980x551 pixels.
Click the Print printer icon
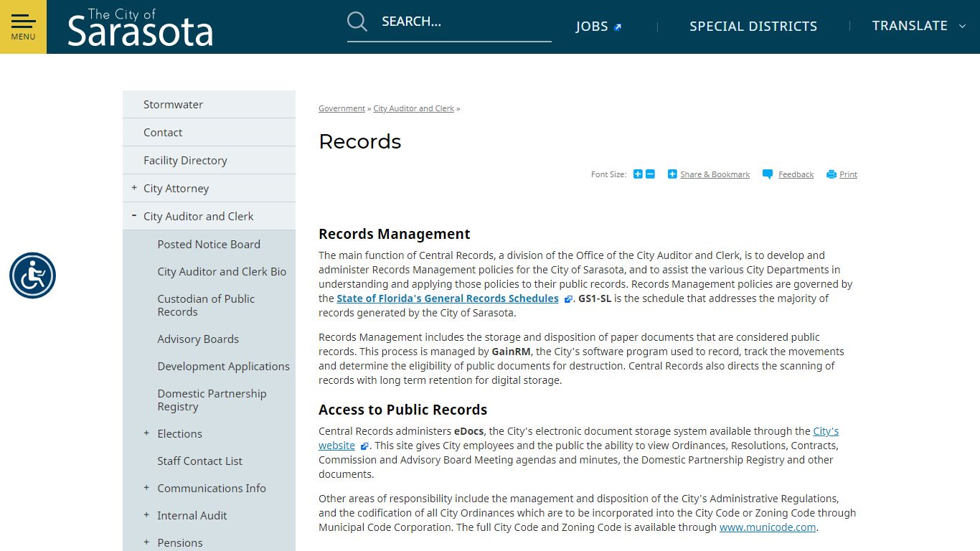(x=831, y=174)
